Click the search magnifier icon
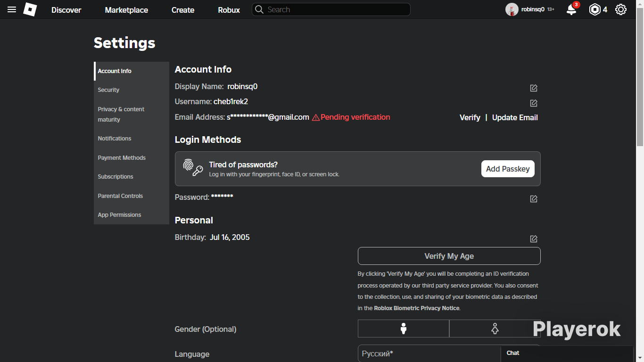The image size is (644, 362). click(x=259, y=9)
